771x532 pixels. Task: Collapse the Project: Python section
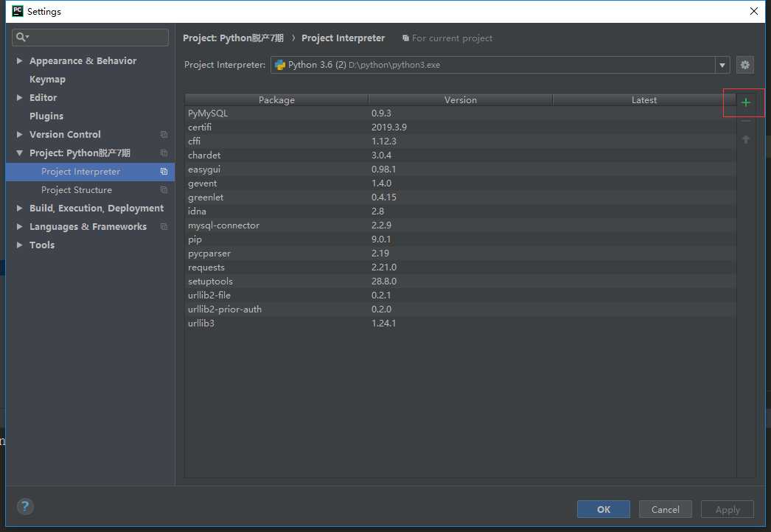coord(19,153)
